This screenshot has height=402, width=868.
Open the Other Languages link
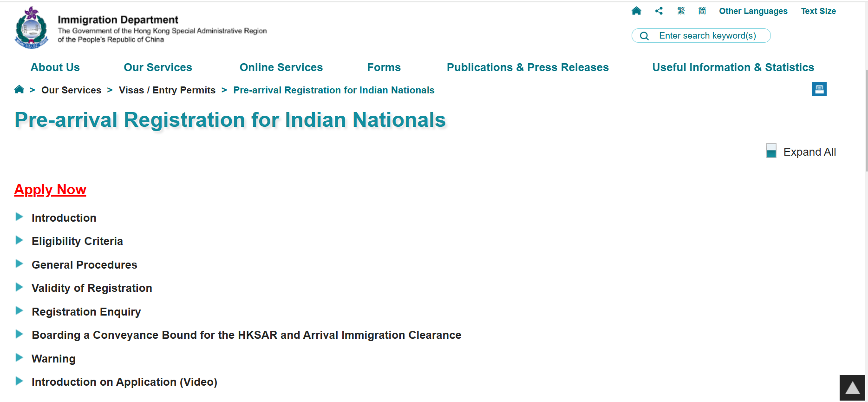753,11
